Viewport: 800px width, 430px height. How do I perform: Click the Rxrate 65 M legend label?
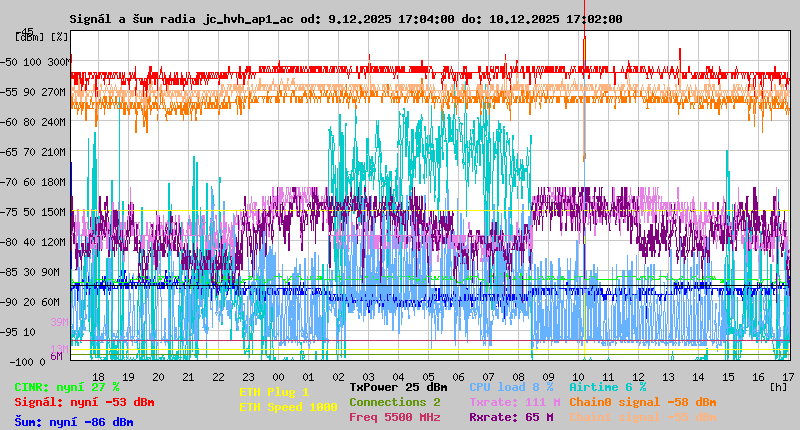(511, 417)
